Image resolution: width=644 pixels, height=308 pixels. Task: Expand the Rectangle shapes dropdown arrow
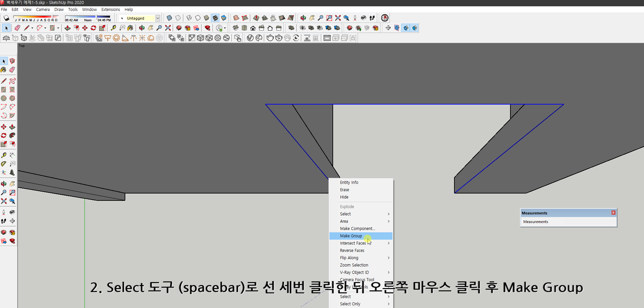58,28
